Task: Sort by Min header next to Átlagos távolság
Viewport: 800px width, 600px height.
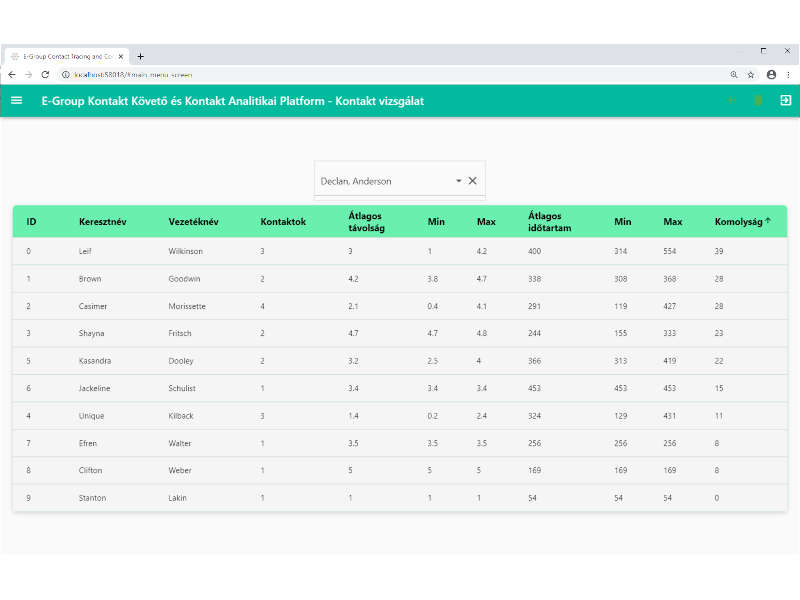Action: (436, 222)
